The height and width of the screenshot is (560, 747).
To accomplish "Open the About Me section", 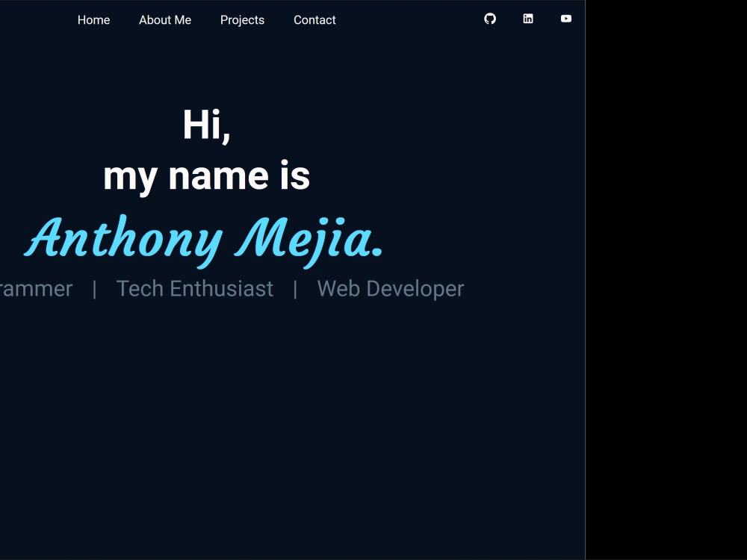I will (165, 20).
